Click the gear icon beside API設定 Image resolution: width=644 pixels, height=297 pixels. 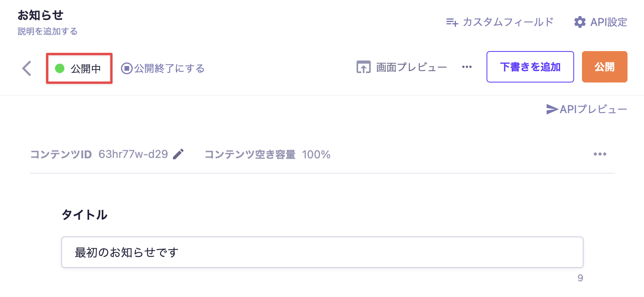click(580, 22)
